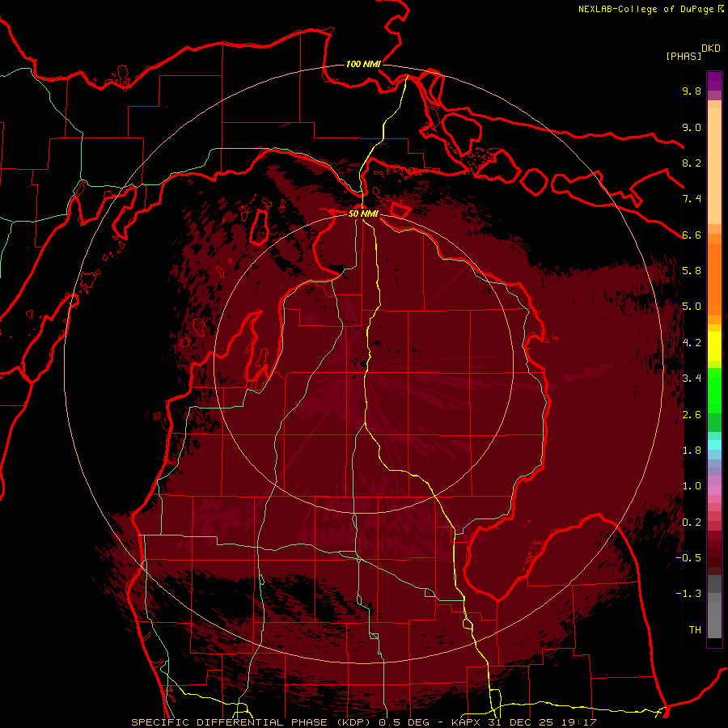Select the 3.4 value on color scale
The height and width of the screenshot is (728, 728).
coord(692,379)
